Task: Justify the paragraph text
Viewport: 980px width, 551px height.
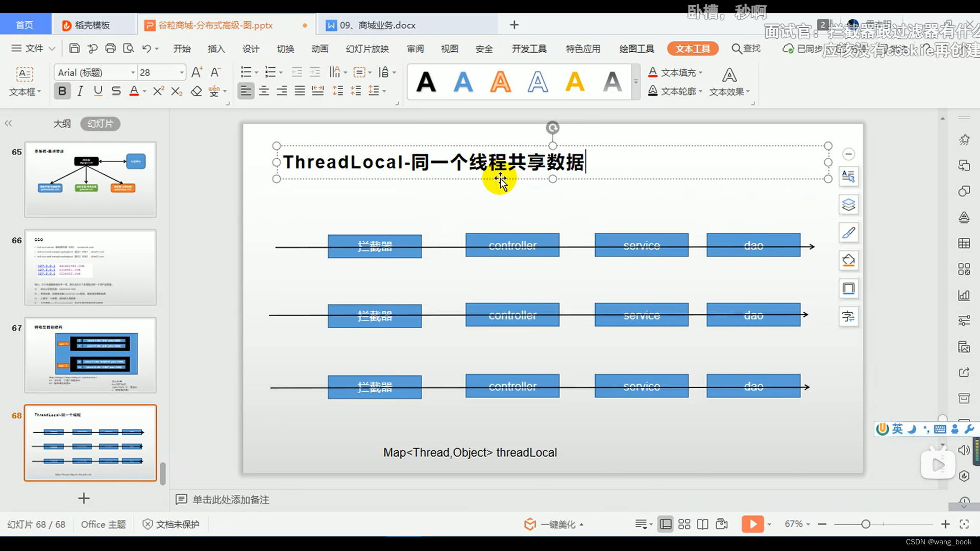Action: pyautogui.click(x=300, y=91)
